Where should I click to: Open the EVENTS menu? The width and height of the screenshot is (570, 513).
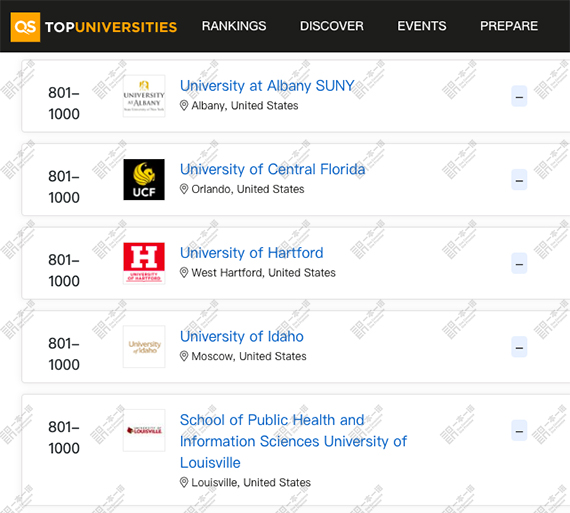422,26
